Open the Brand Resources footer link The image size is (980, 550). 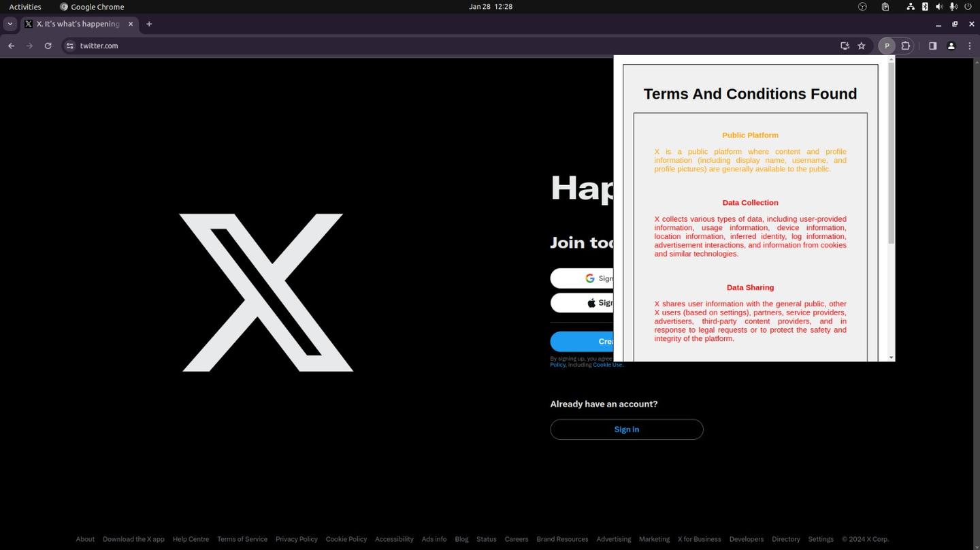tap(562, 539)
